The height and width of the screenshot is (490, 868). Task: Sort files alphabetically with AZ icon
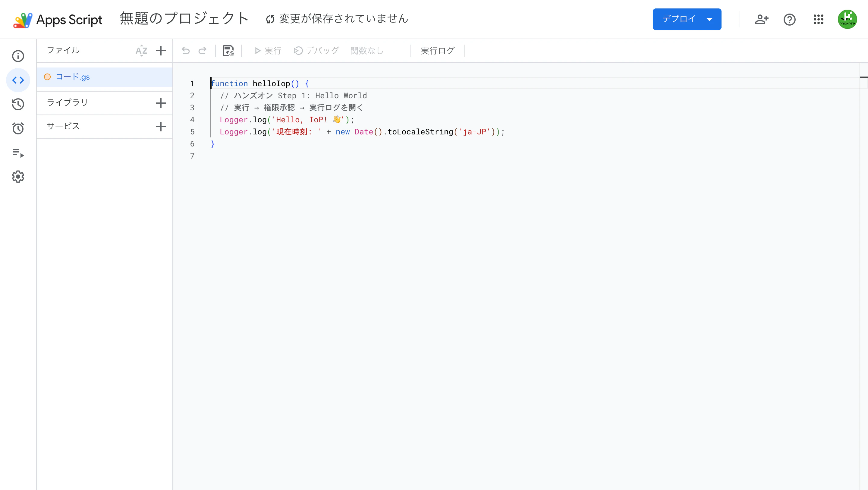[142, 51]
